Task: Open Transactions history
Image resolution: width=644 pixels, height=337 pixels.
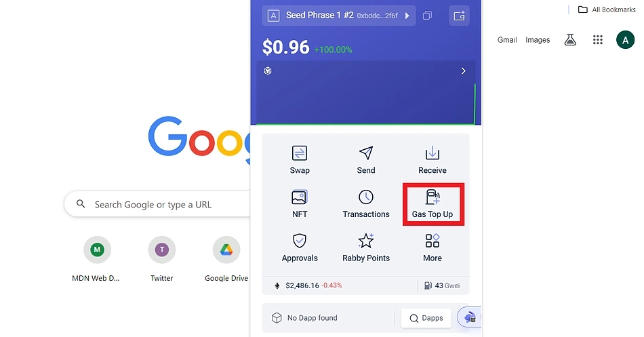Action: click(366, 204)
